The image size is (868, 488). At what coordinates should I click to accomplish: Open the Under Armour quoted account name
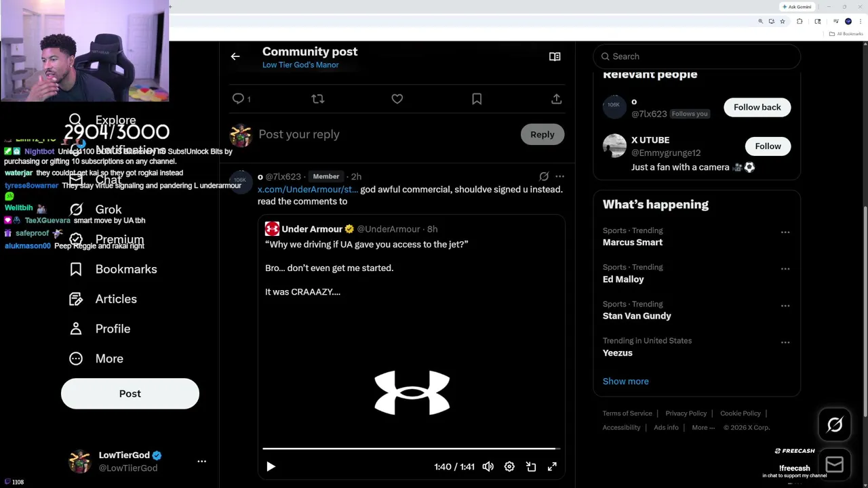coord(312,229)
